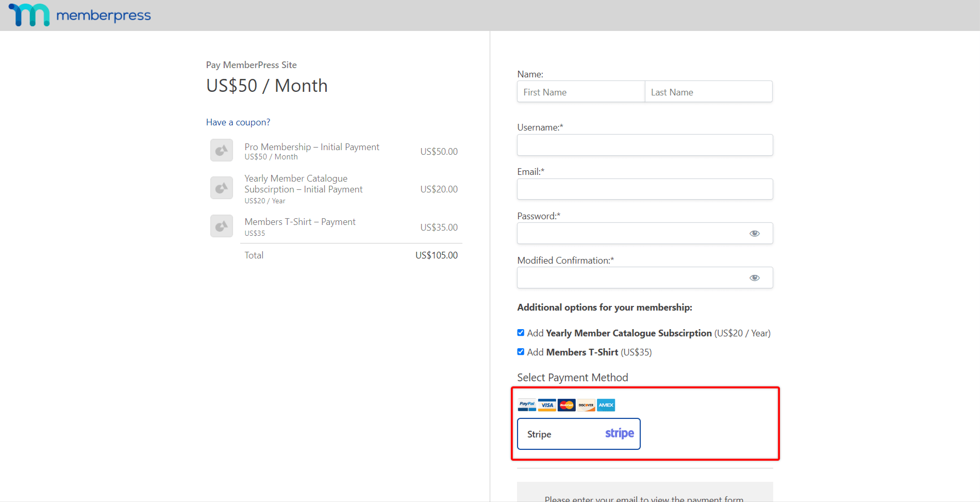Click the stripe logo in payment option
The height and width of the screenshot is (502, 980).
[619, 433]
